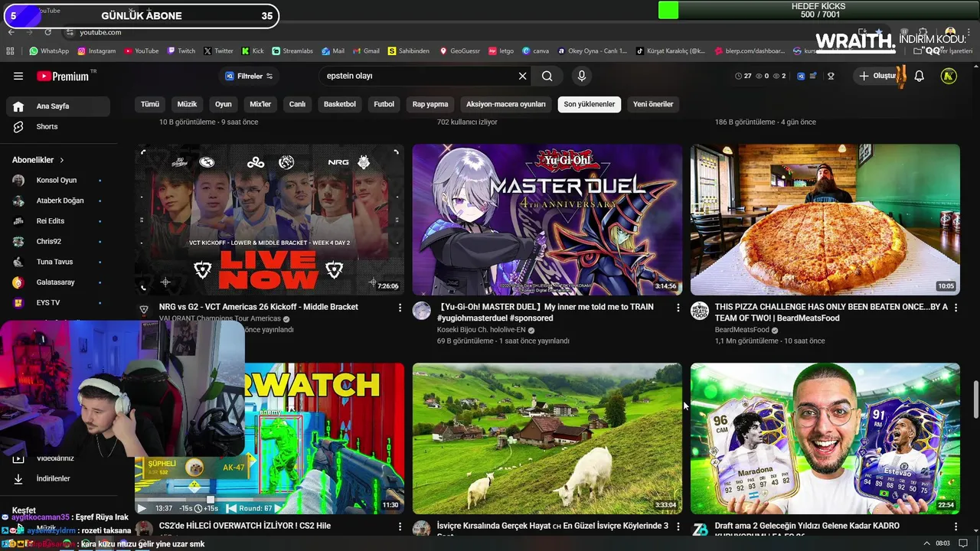Open the Twitter bookmark
The width and height of the screenshot is (980, 551).
point(219,51)
